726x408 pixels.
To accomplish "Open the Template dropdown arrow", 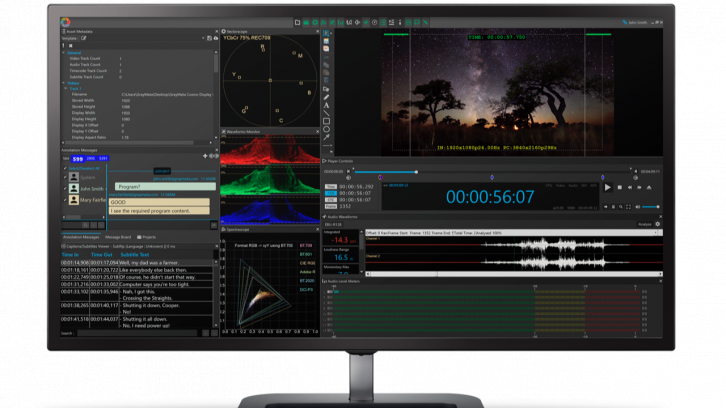I will click(203, 38).
